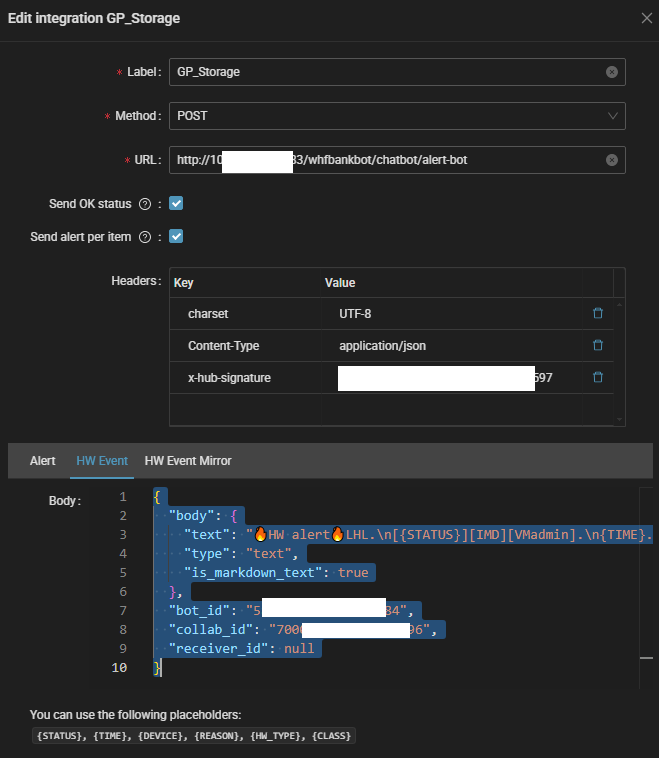This screenshot has width=659, height=758.
Task: Open the Method dropdown
Action: pos(396,116)
